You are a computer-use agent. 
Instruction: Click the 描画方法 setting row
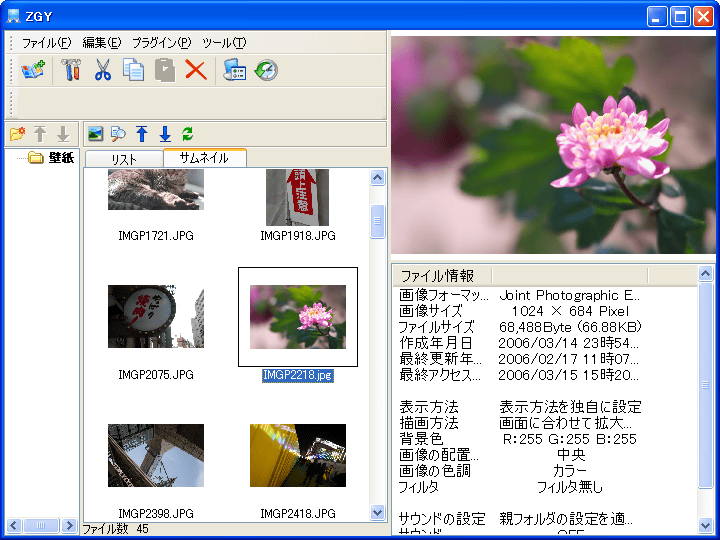(x=520, y=423)
